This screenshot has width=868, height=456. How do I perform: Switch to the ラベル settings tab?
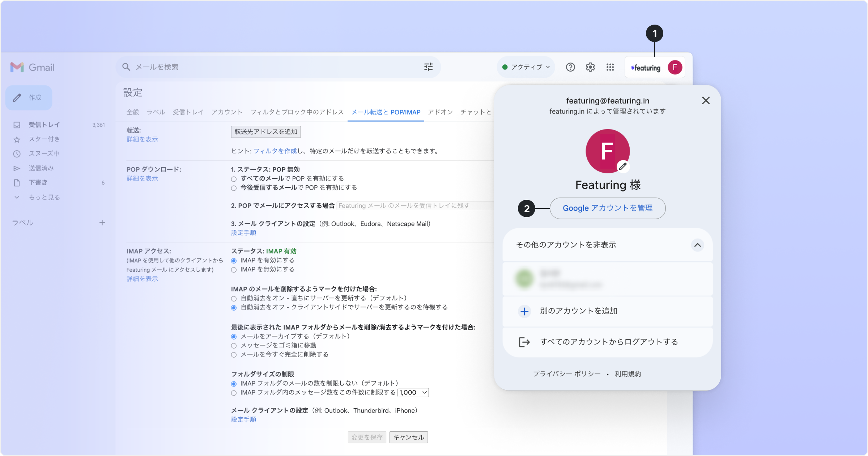click(156, 112)
